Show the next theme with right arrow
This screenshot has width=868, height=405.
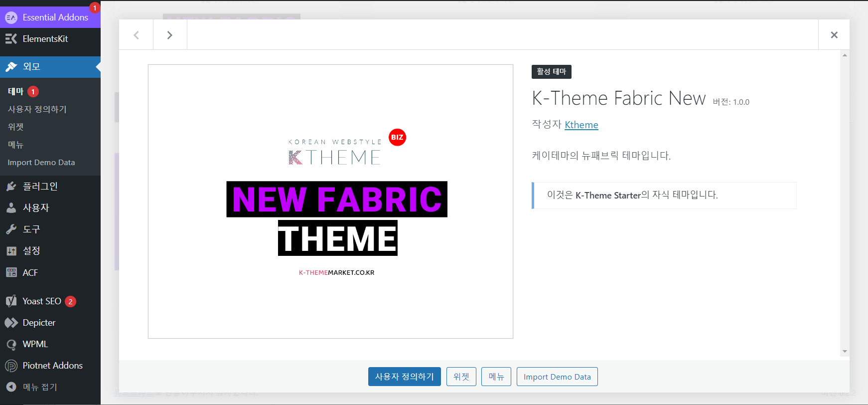tap(170, 35)
